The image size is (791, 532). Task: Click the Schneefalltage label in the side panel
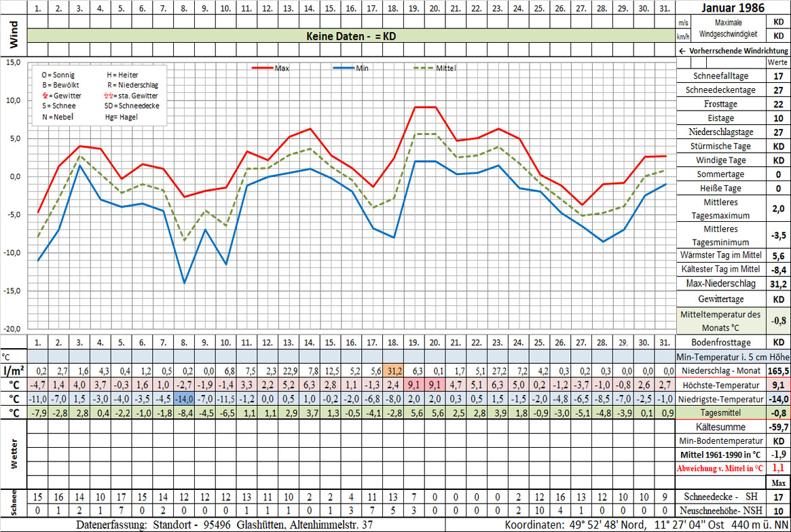click(x=721, y=76)
